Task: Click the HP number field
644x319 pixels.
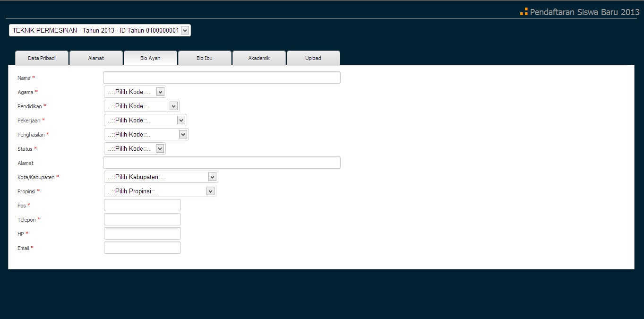Action: click(142, 233)
